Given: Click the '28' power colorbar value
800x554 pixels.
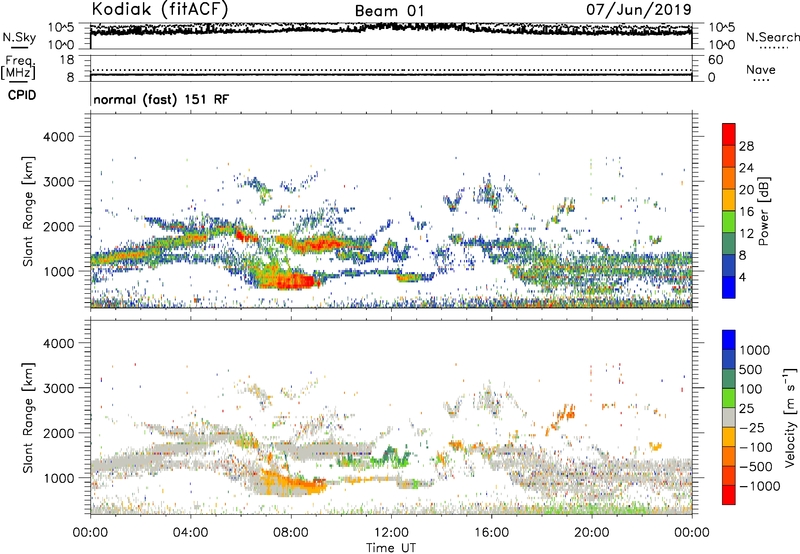Looking at the screenshot, I should pos(746,146).
